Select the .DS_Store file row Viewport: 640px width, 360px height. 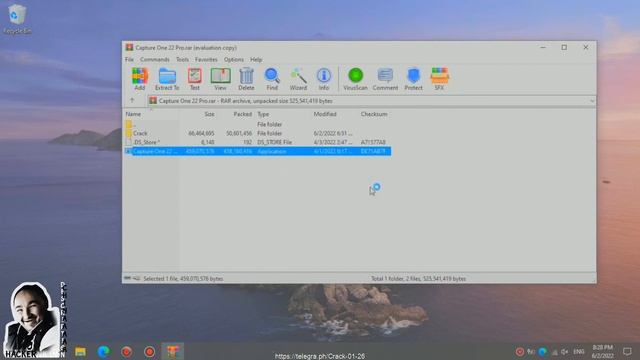tap(258, 142)
